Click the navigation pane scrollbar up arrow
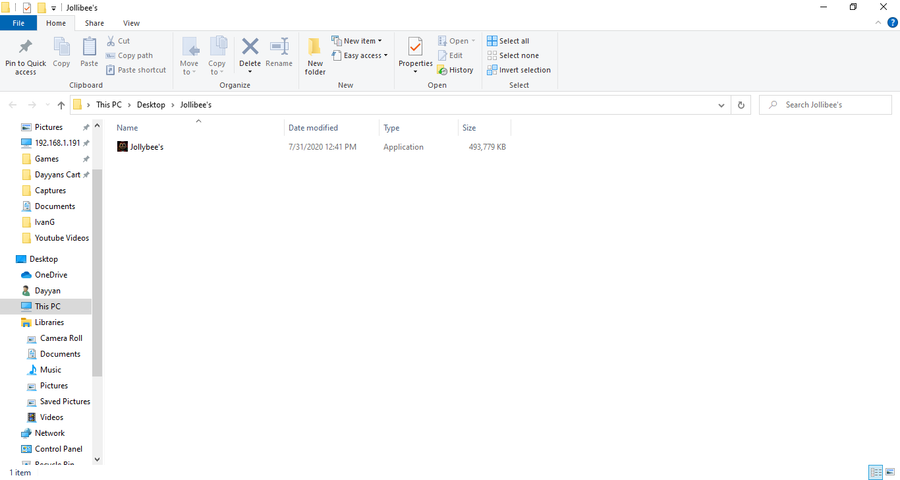The width and height of the screenshot is (900, 480). pyautogui.click(x=97, y=126)
